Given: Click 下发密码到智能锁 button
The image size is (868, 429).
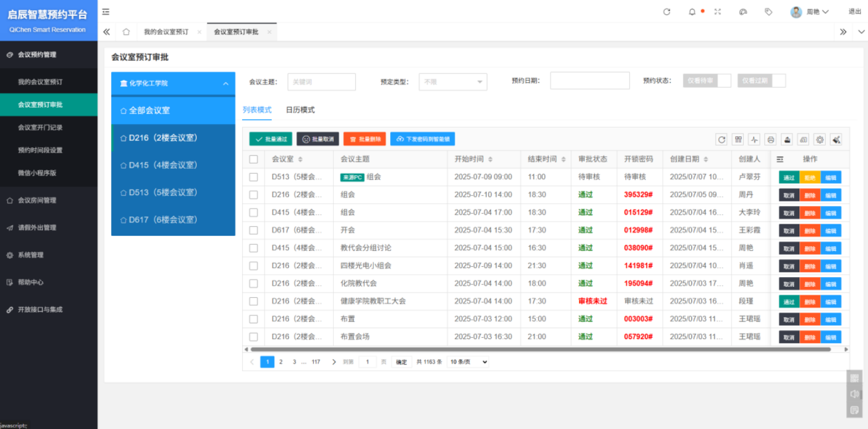Looking at the screenshot, I should (422, 139).
